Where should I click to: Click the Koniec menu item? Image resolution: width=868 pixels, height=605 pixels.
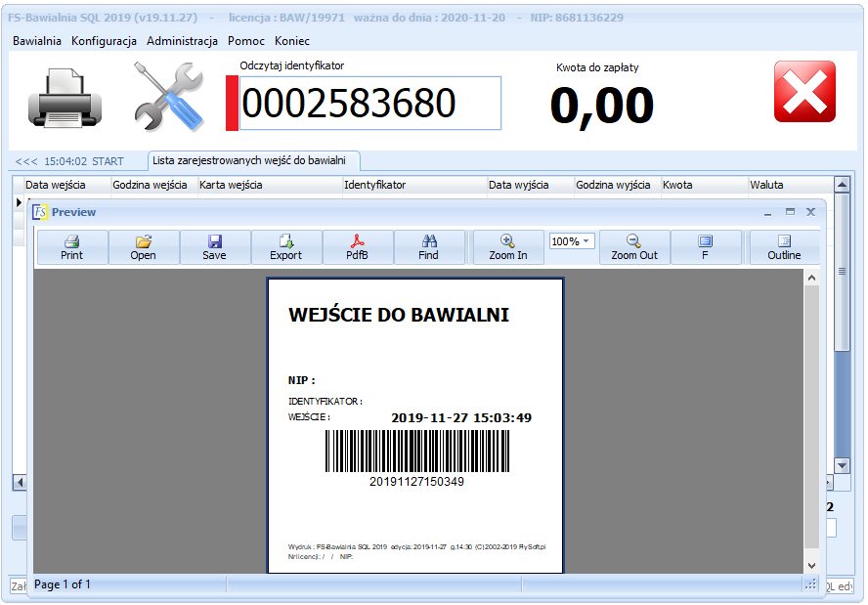(x=292, y=41)
